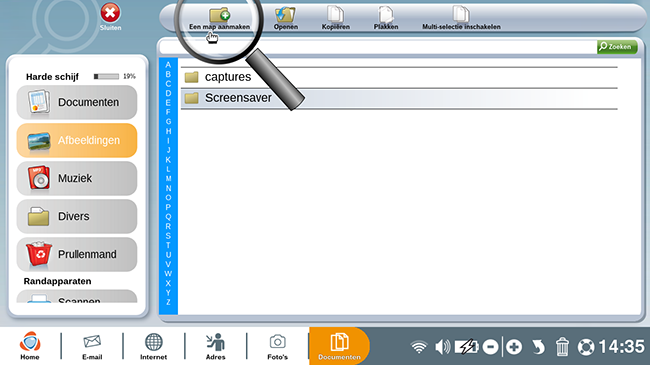This screenshot has height=365, width=650.
Task: Open the Divers folder category
Action: click(x=77, y=217)
